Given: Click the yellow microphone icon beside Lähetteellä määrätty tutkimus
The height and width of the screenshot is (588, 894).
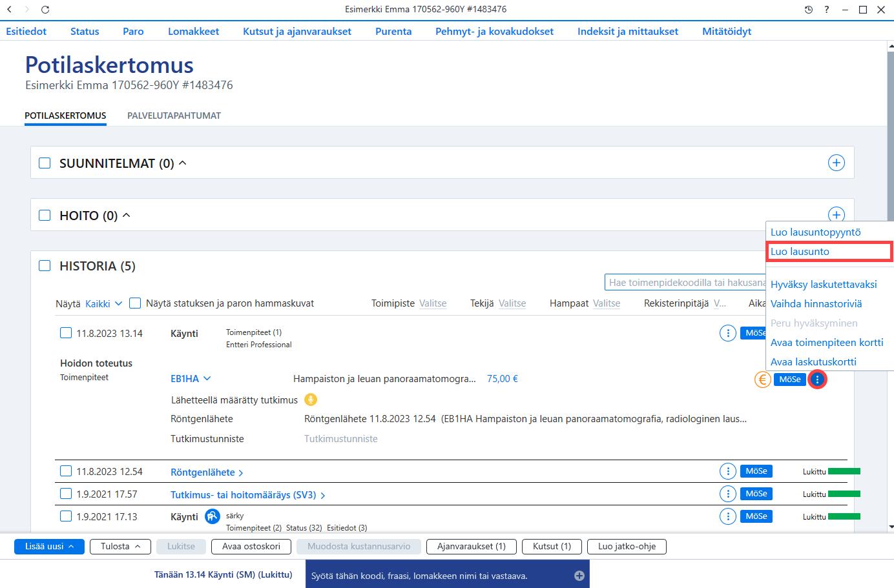Looking at the screenshot, I should (311, 400).
